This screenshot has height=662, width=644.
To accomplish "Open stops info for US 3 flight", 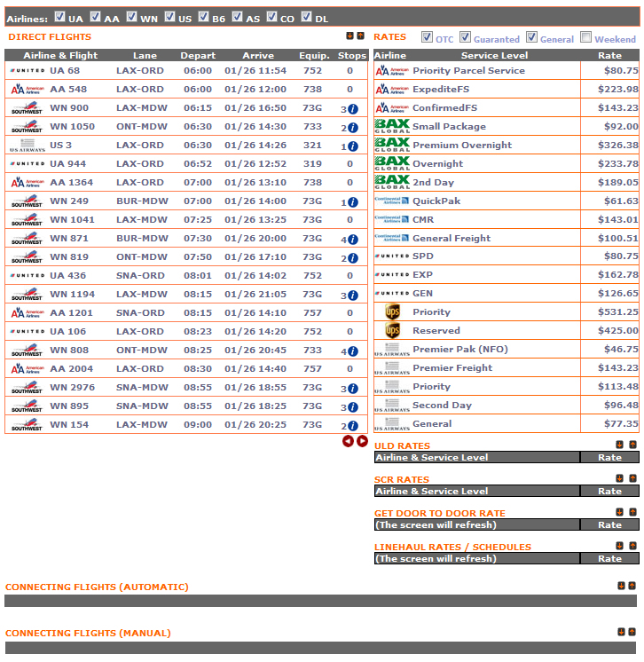I will coord(353,146).
